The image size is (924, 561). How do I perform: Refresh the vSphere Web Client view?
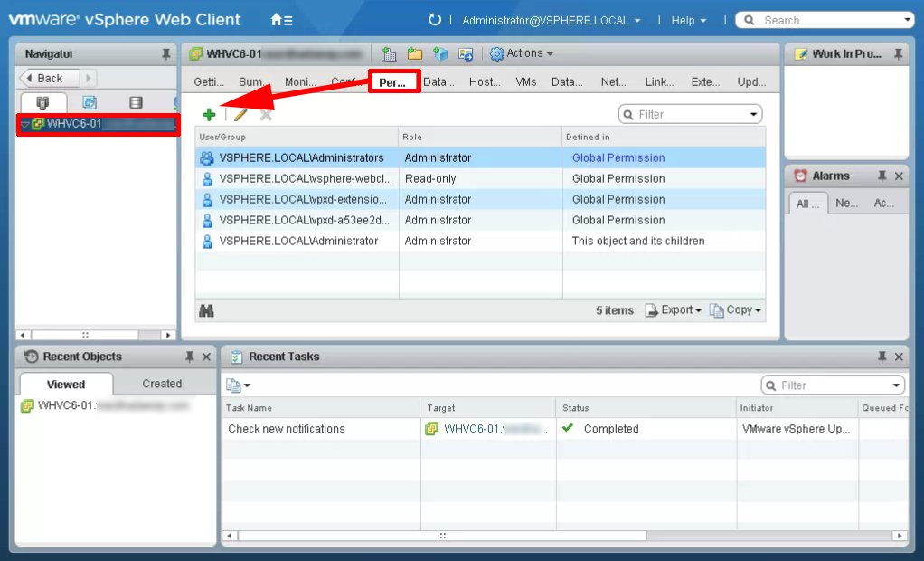tap(434, 20)
